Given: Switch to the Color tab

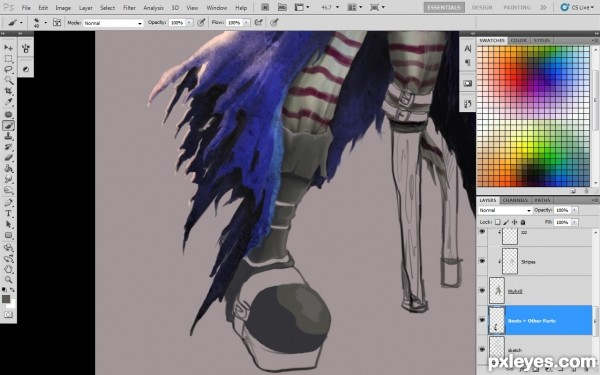Looking at the screenshot, I should [x=518, y=40].
